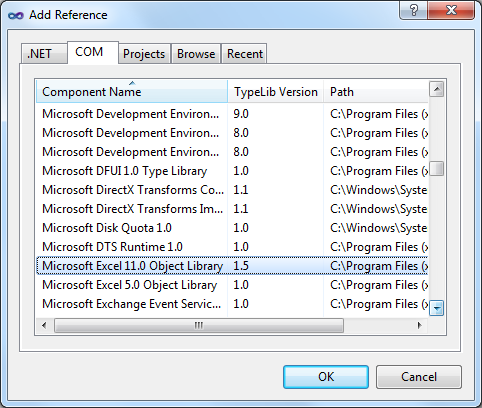The width and height of the screenshot is (482, 408).
Task: Click the horizontal scrollbar thumb
Action: [x=199, y=325]
